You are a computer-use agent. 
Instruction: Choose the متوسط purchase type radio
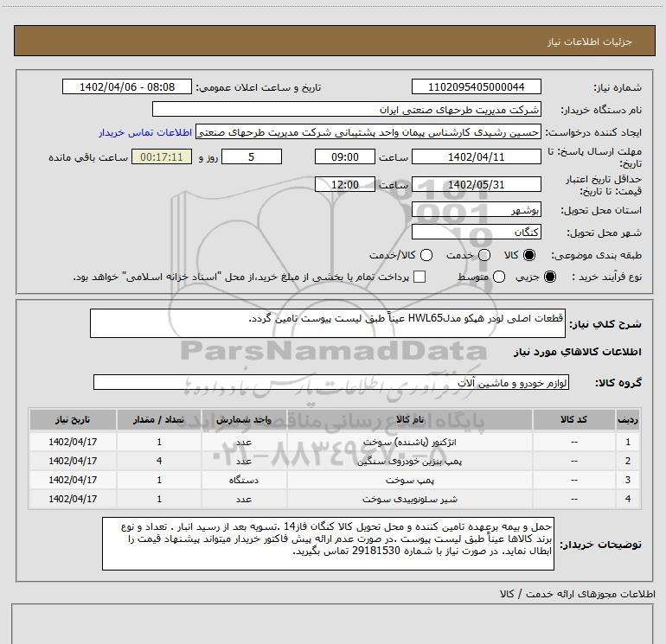coord(499,277)
